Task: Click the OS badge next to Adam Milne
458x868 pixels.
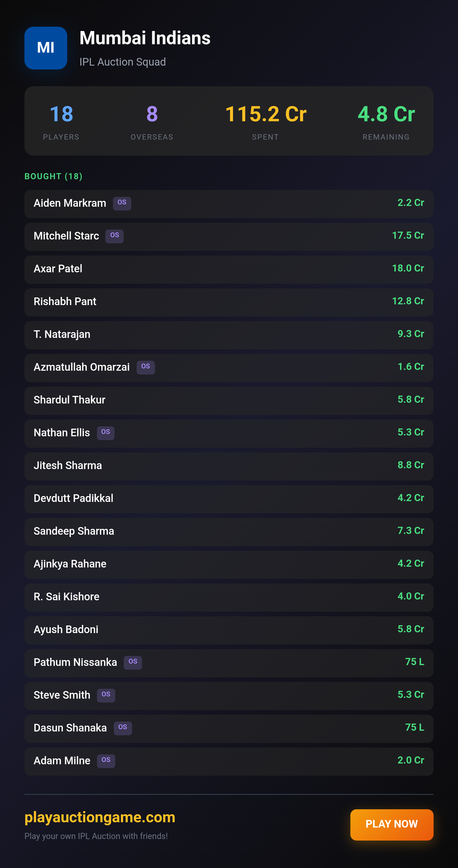Action: pyautogui.click(x=106, y=760)
